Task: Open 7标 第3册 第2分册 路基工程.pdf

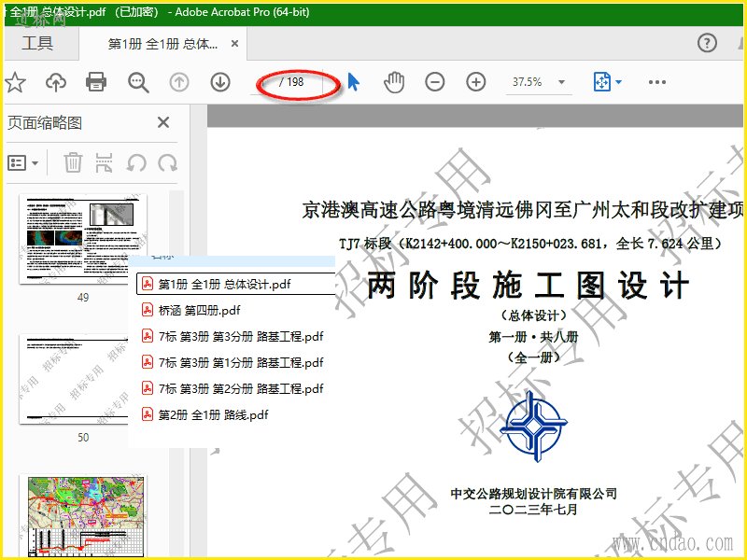Action: (233, 389)
